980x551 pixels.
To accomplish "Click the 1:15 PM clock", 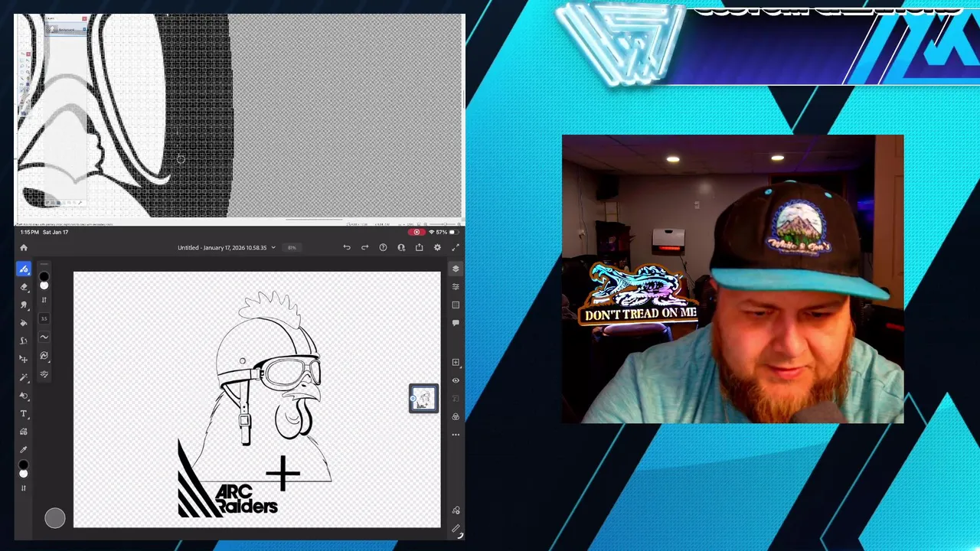I will pyautogui.click(x=29, y=232).
